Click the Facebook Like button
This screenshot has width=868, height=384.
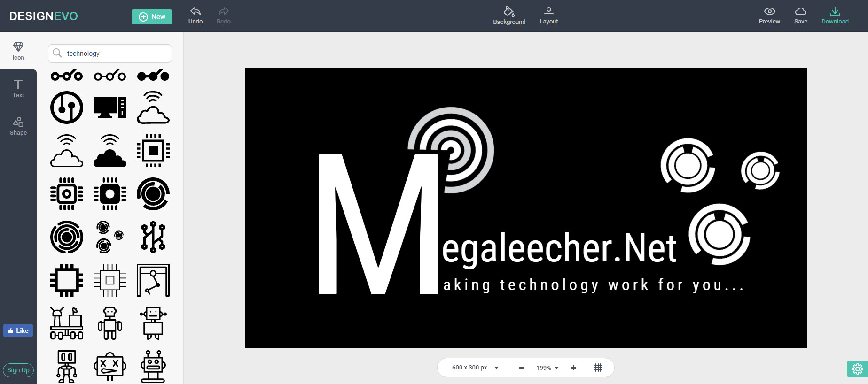pos(18,330)
